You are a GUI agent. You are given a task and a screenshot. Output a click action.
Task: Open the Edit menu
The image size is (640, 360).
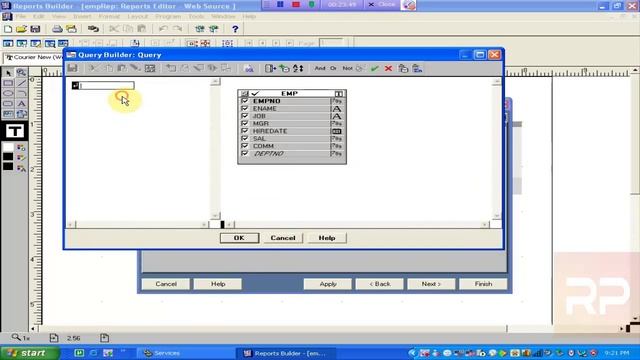coord(39,16)
